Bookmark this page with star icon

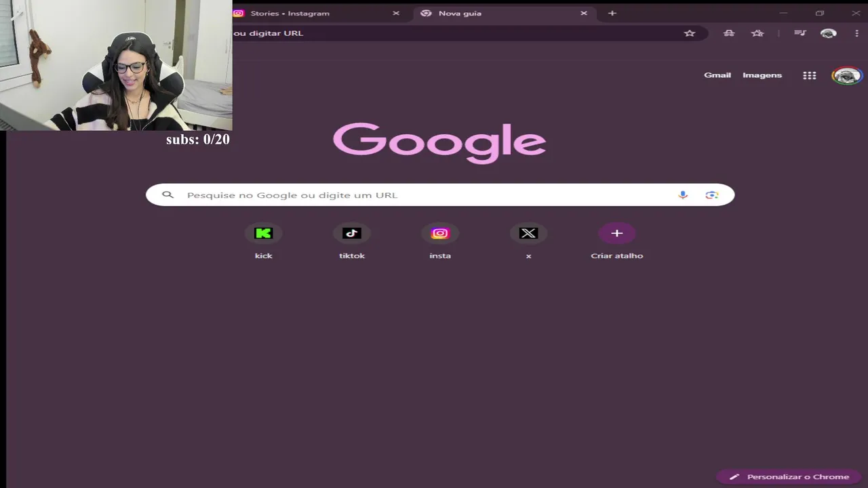point(690,33)
